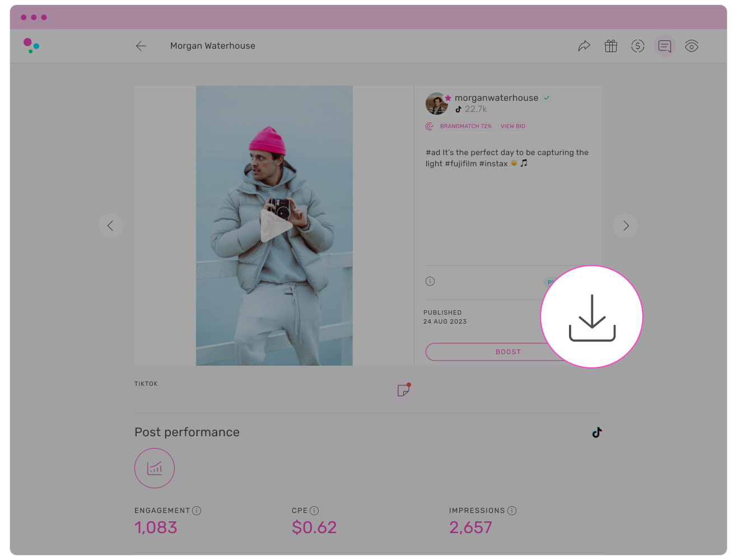Click the BRANDMATCH 72% tag

[x=465, y=127]
